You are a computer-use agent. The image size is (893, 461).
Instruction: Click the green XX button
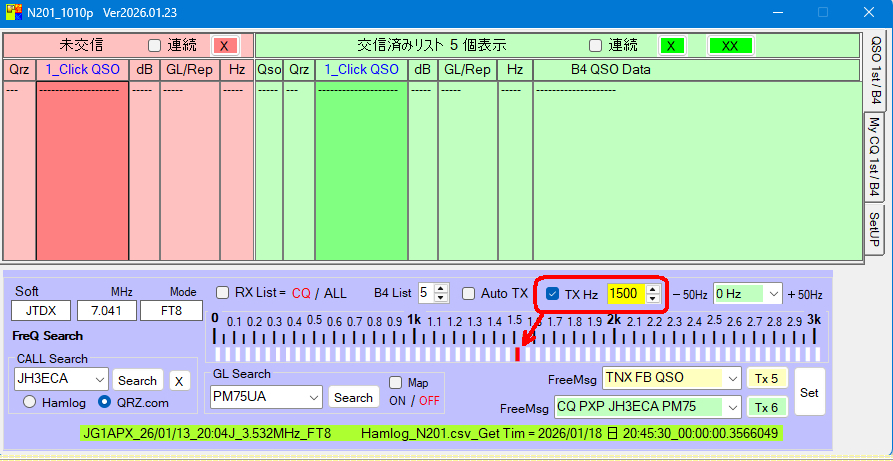[730, 46]
